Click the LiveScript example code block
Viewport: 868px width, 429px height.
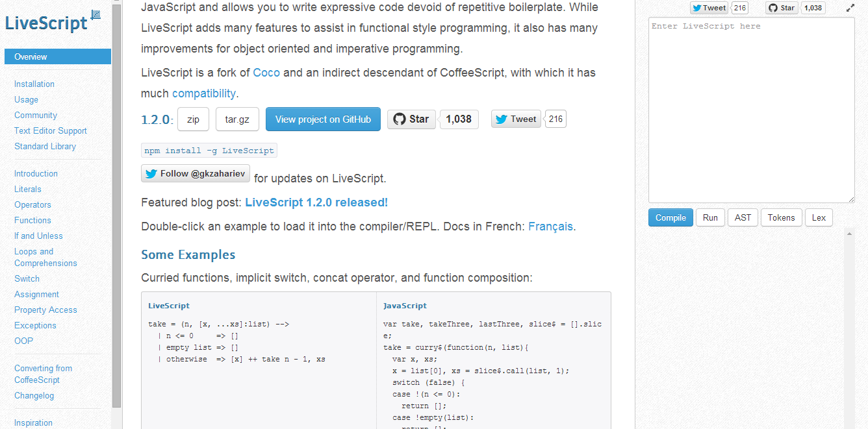[x=259, y=361]
